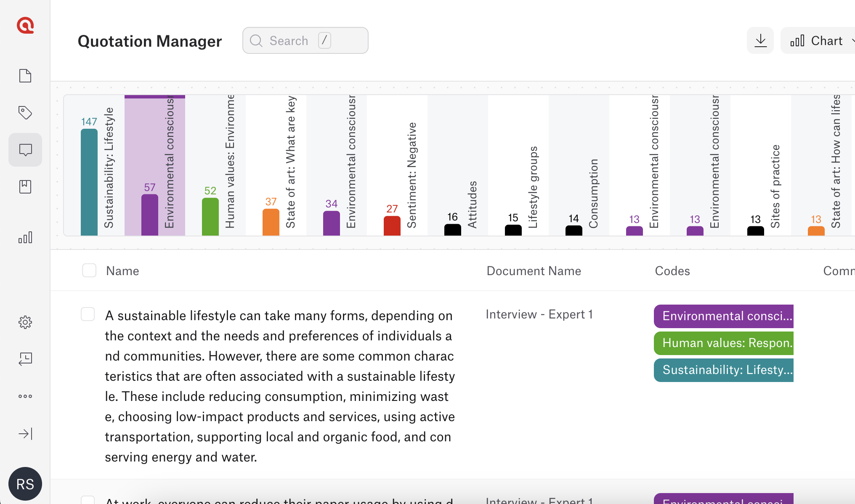Select the Quotations speech-bubble icon
This screenshot has height=504, width=855.
(25, 150)
